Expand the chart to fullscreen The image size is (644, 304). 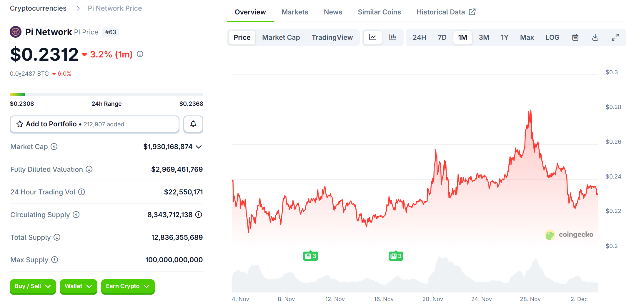tap(615, 37)
